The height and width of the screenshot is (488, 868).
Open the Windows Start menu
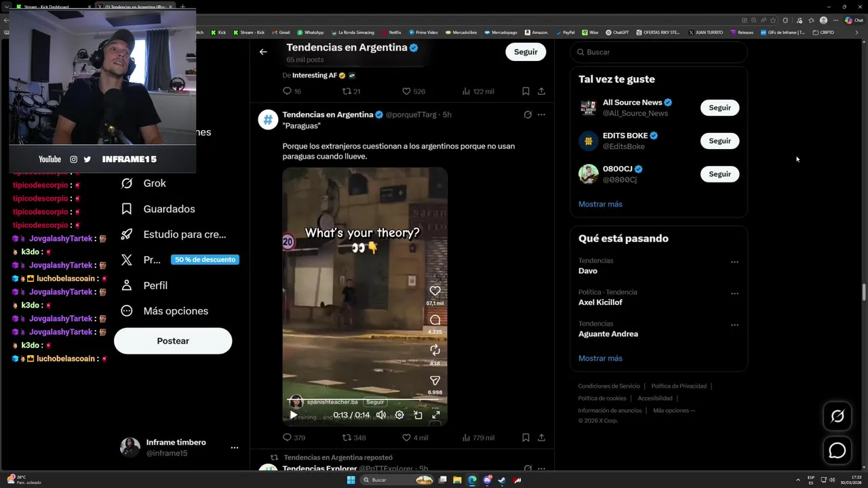coord(351,480)
